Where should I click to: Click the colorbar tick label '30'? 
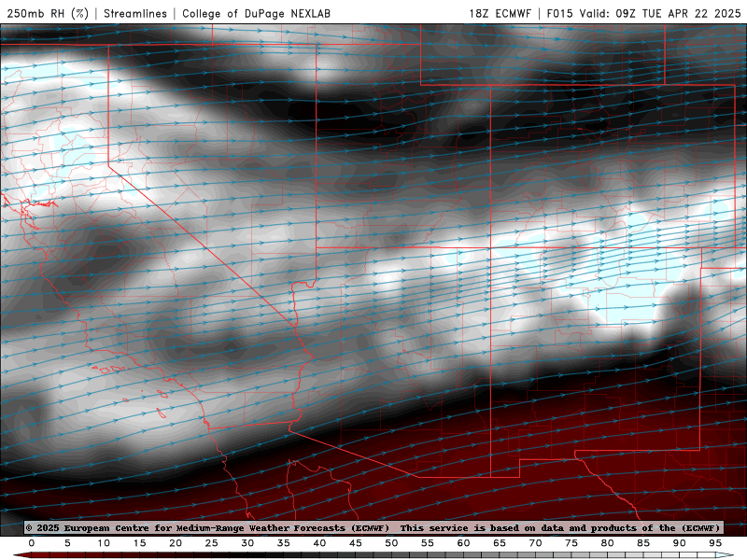tap(247, 543)
